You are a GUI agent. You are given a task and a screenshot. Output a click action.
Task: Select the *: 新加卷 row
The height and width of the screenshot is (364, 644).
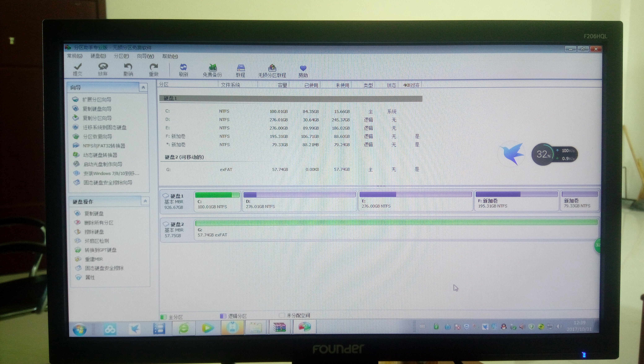291,145
